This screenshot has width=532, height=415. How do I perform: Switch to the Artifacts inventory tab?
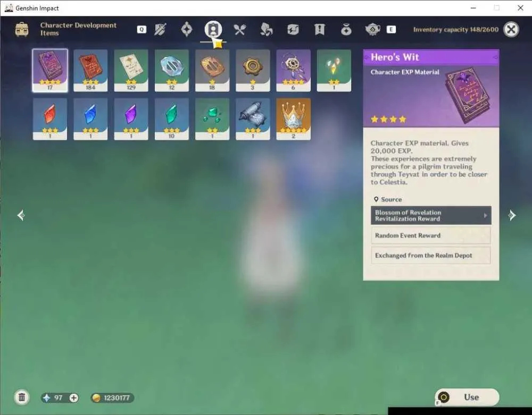pos(187,29)
